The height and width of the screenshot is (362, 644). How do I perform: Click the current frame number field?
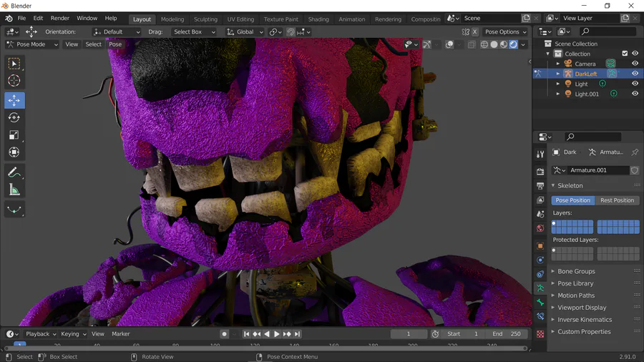click(409, 334)
